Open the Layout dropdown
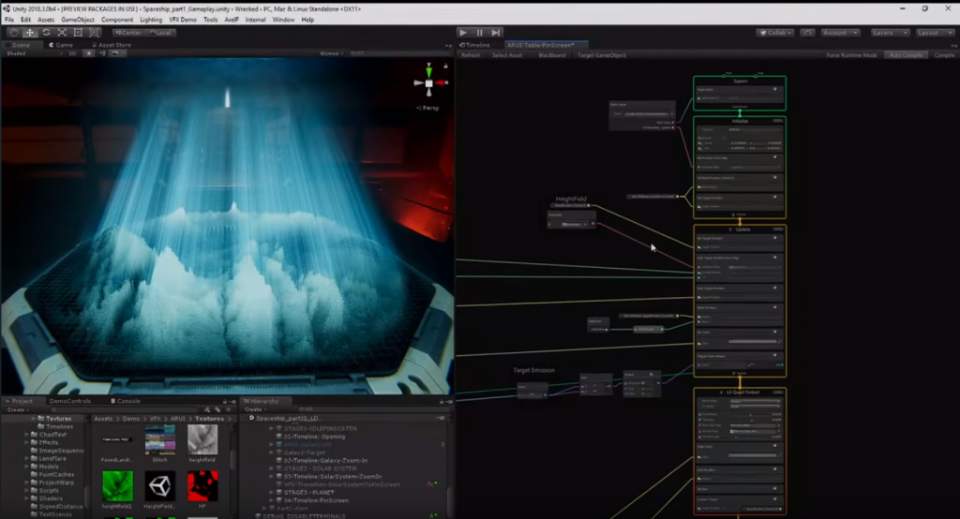Viewport: 960px width, 519px height. pyautogui.click(x=935, y=32)
